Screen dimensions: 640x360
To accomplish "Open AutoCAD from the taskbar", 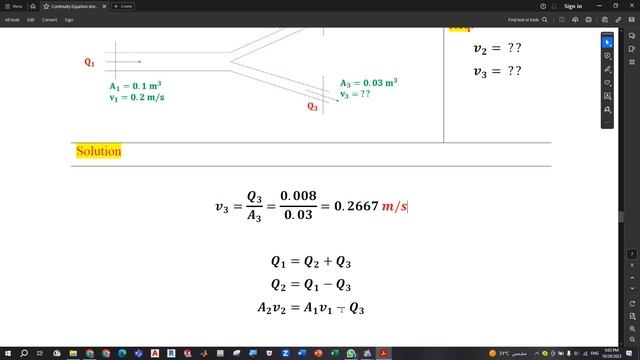I will point(155,353).
